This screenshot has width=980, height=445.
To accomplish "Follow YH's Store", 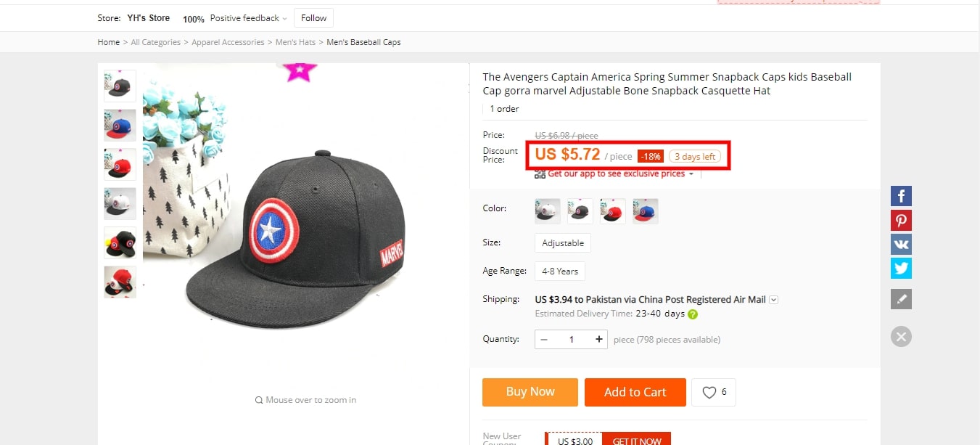I will 314,18.
